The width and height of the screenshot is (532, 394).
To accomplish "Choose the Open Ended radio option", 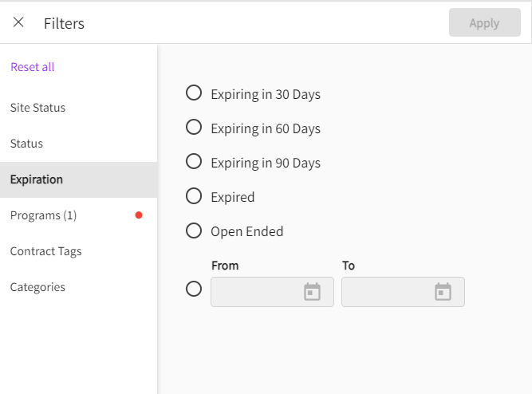I will (193, 230).
